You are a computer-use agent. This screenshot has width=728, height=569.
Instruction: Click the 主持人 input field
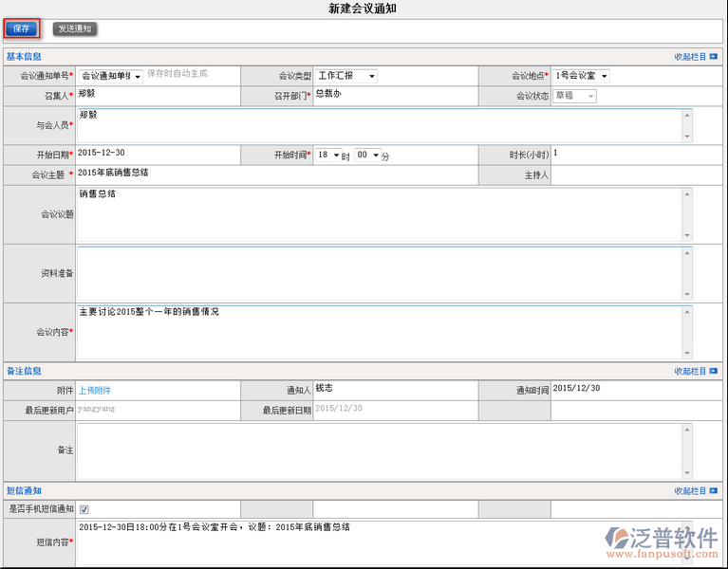(636, 175)
